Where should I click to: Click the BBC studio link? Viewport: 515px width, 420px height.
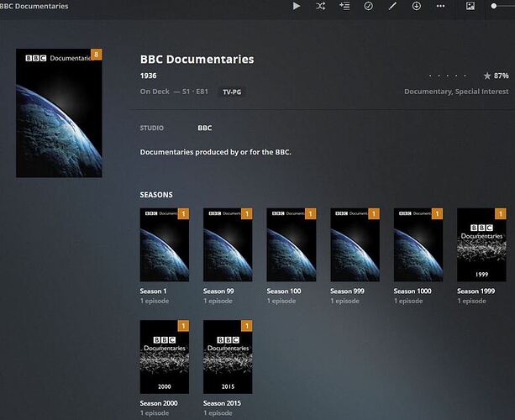(x=205, y=128)
